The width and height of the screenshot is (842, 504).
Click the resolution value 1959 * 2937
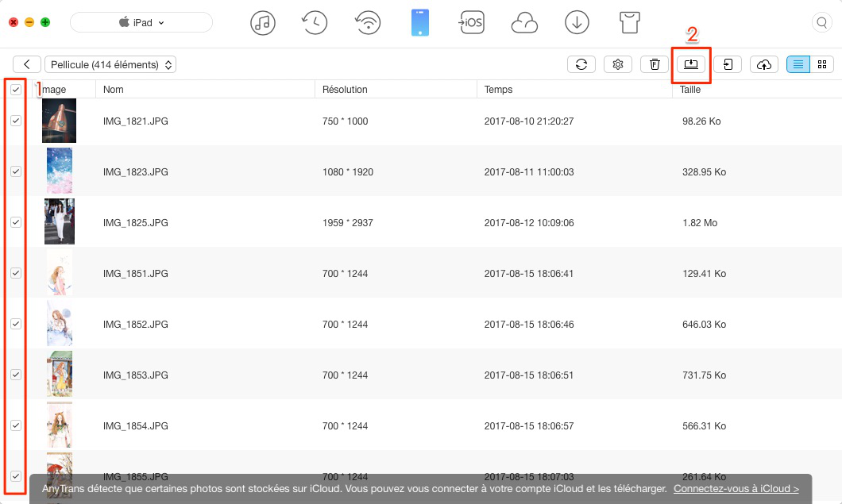click(x=348, y=223)
